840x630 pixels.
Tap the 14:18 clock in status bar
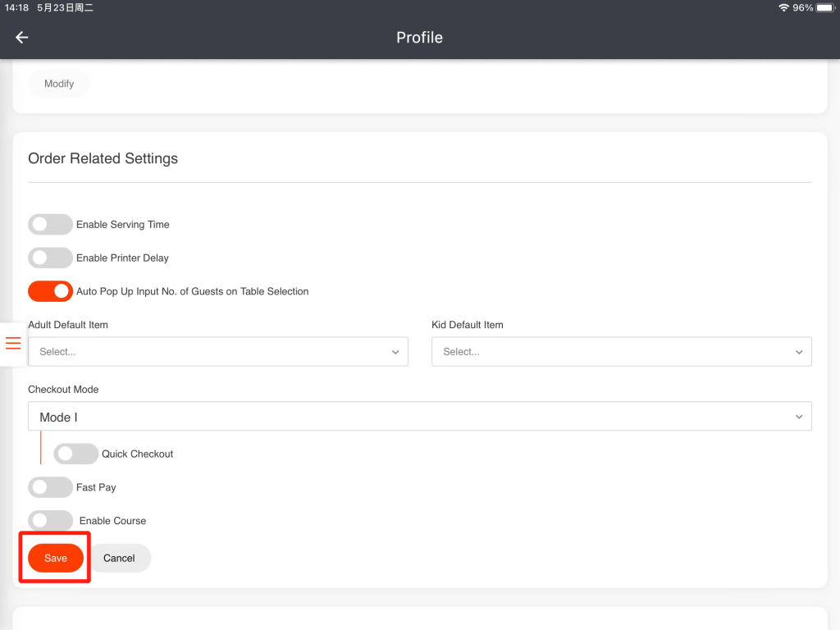[17, 7]
